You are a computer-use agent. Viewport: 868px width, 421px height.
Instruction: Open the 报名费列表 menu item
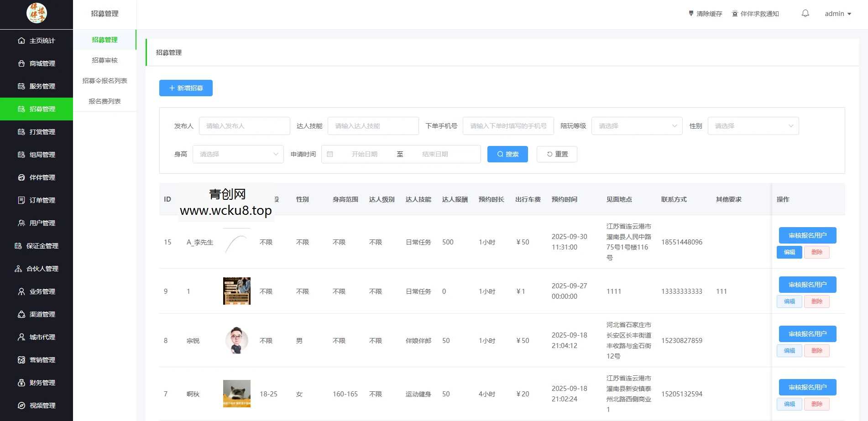[x=105, y=101]
